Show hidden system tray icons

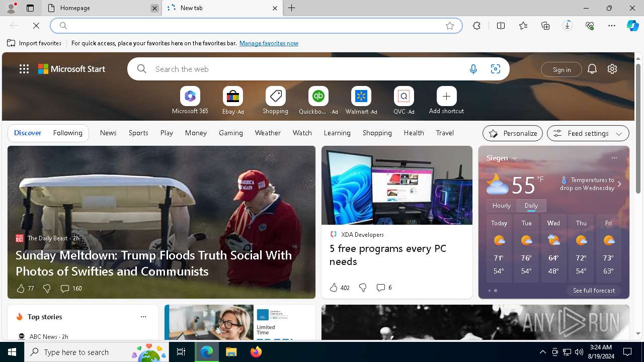(542, 352)
